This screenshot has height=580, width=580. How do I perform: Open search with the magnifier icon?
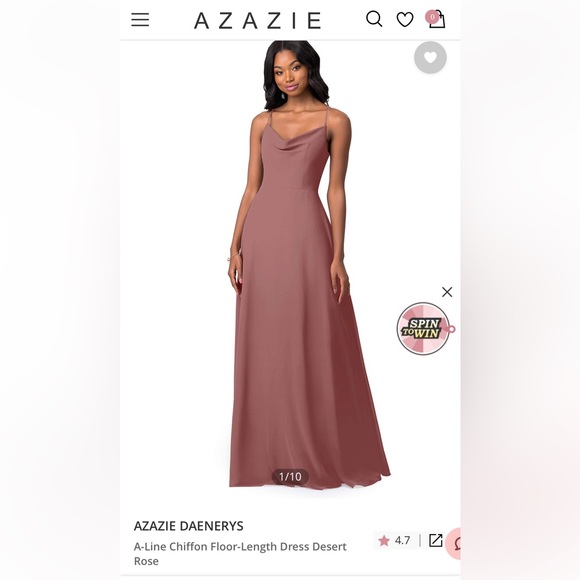(374, 19)
